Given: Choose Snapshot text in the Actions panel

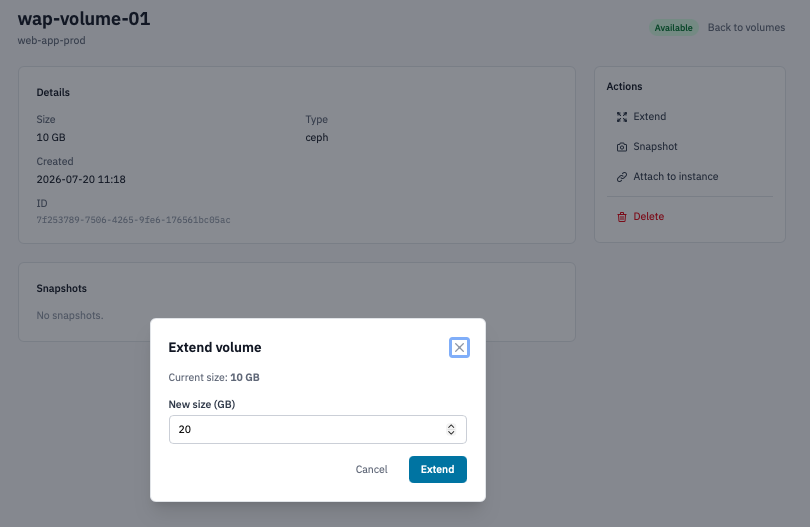Looking at the screenshot, I should point(655,146).
